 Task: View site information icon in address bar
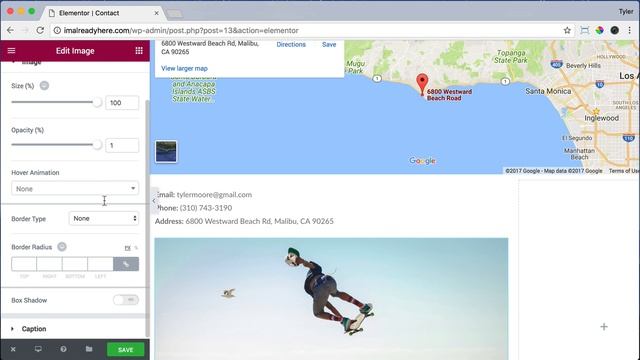point(57,30)
